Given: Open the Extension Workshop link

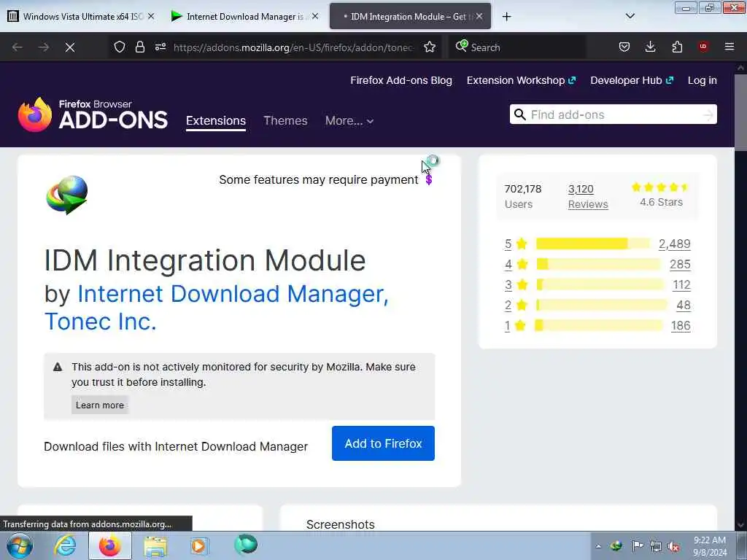Looking at the screenshot, I should coord(521,80).
